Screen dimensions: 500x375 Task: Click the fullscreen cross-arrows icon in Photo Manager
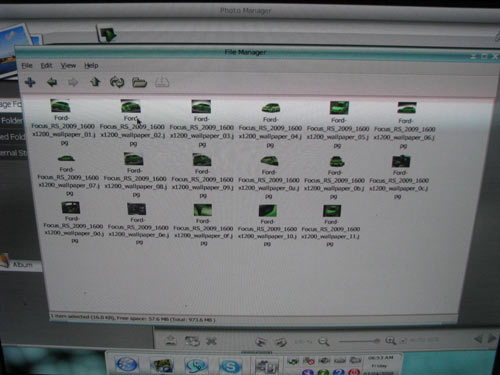point(212,341)
